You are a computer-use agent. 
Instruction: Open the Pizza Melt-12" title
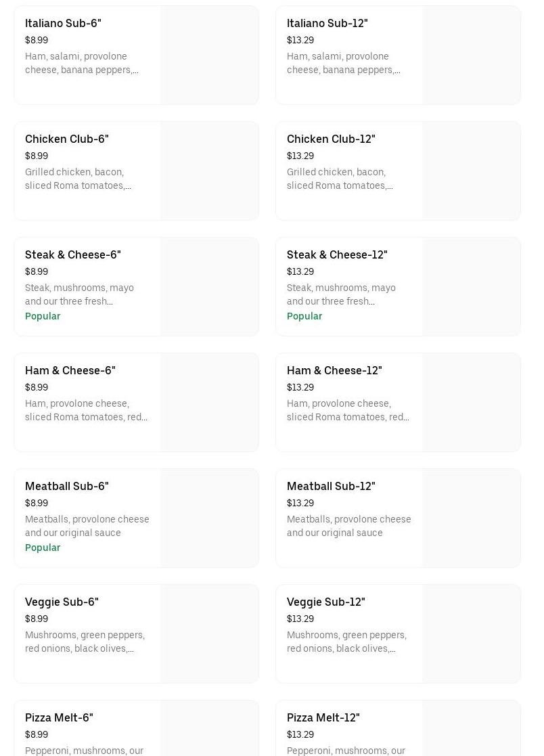point(323,718)
